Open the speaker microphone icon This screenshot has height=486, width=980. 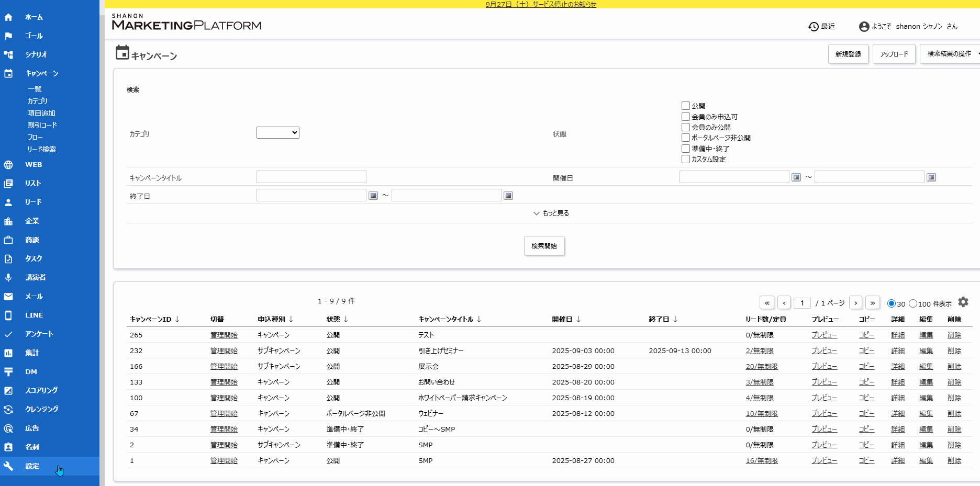[x=8, y=278]
